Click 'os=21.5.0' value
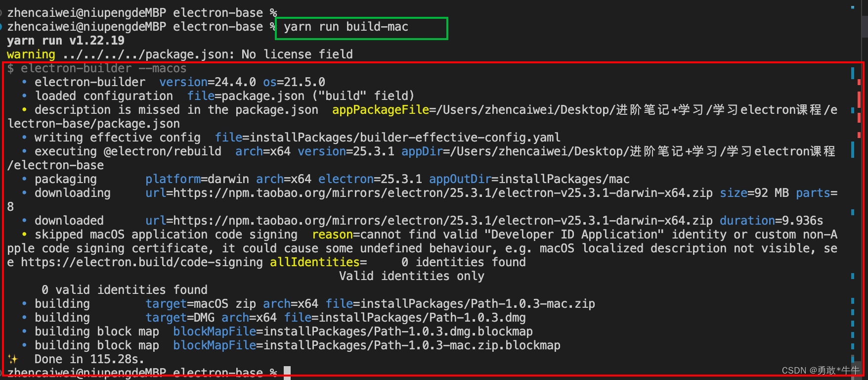The width and height of the screenshot is (868, 380). click(294, 82)
